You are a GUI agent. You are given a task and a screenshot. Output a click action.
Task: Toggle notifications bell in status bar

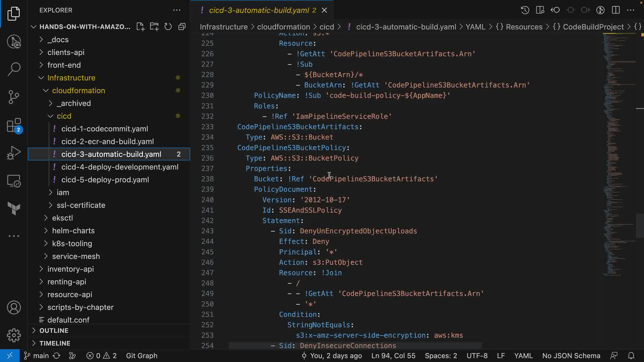[x=631, y=356]
